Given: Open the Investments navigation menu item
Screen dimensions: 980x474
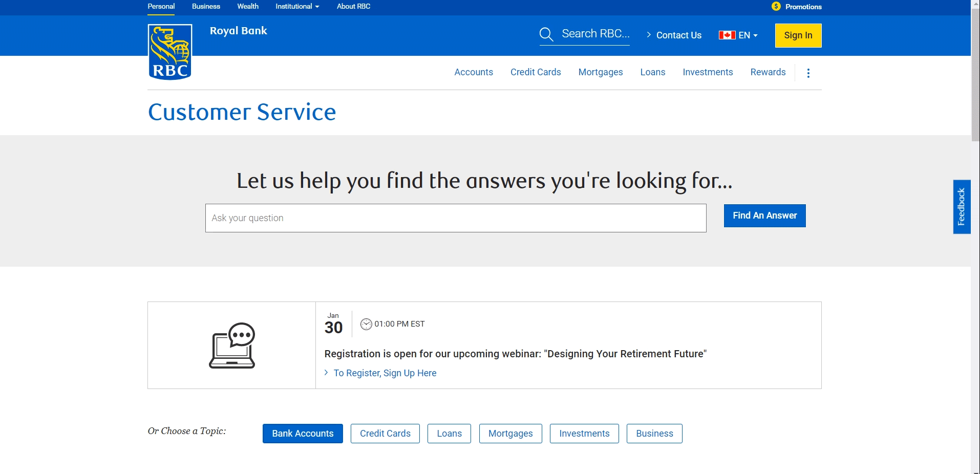Looking at the screenshot, I should (708, 72).
